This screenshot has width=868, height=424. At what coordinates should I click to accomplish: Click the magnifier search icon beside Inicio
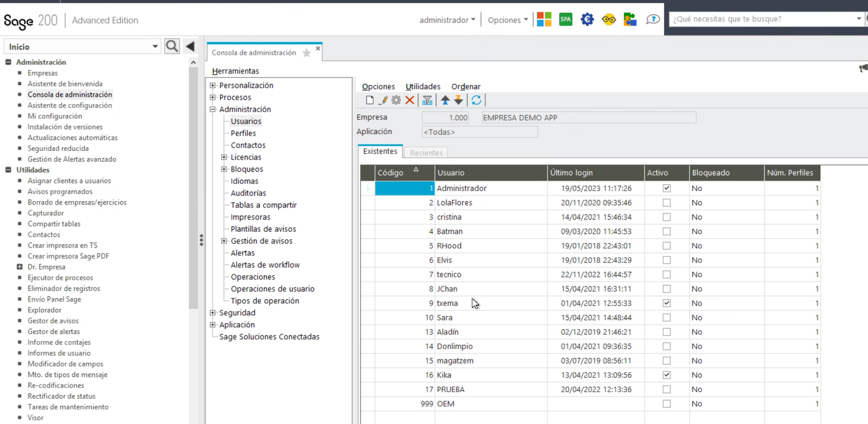(172, 46)
